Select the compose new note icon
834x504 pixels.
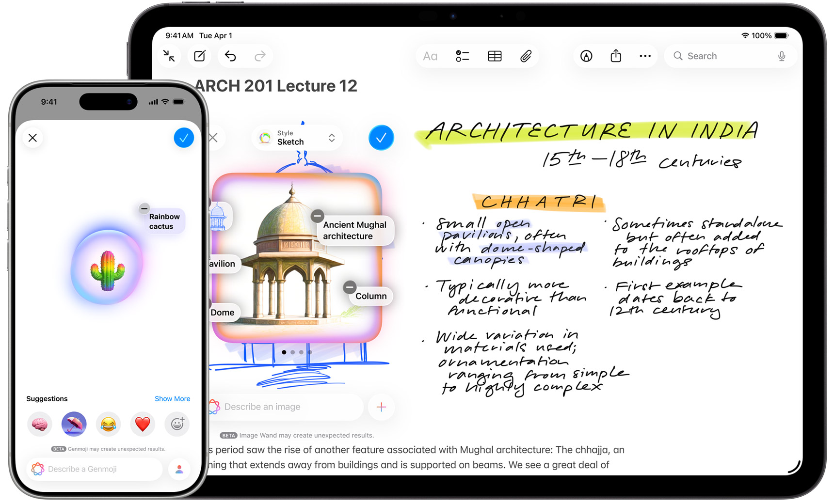199,56
